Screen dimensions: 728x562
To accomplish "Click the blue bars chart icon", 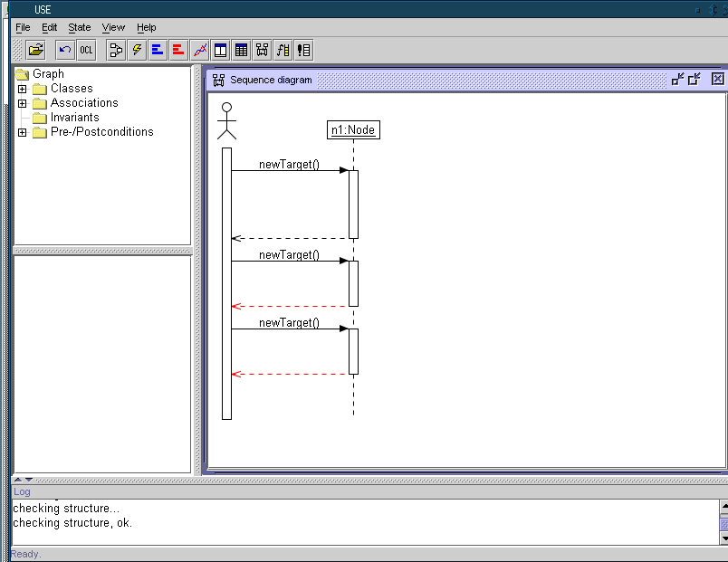I will tap(158, 50).
